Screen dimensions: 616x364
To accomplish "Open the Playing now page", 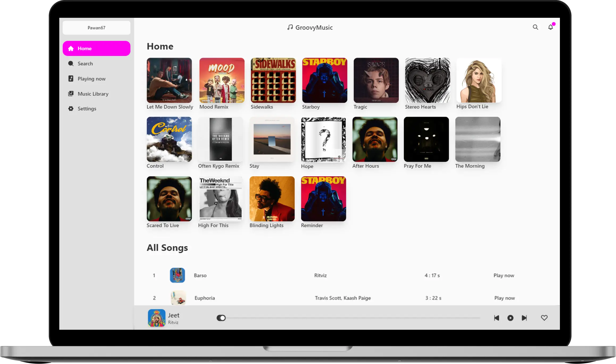I will (x=91, y=79).
